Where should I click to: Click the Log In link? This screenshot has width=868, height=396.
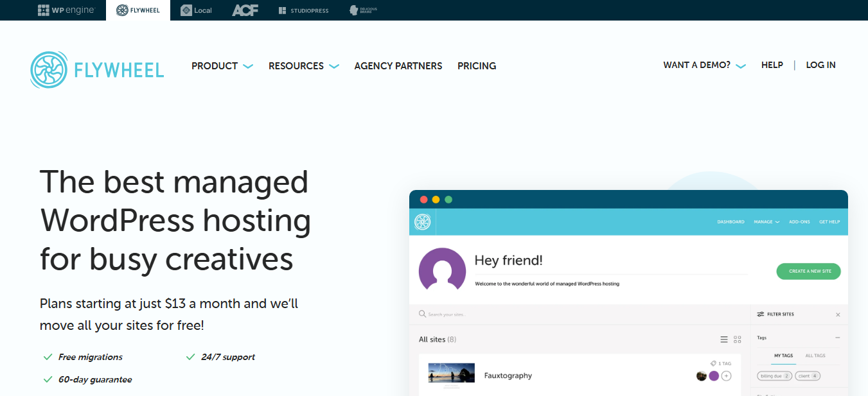821,65
